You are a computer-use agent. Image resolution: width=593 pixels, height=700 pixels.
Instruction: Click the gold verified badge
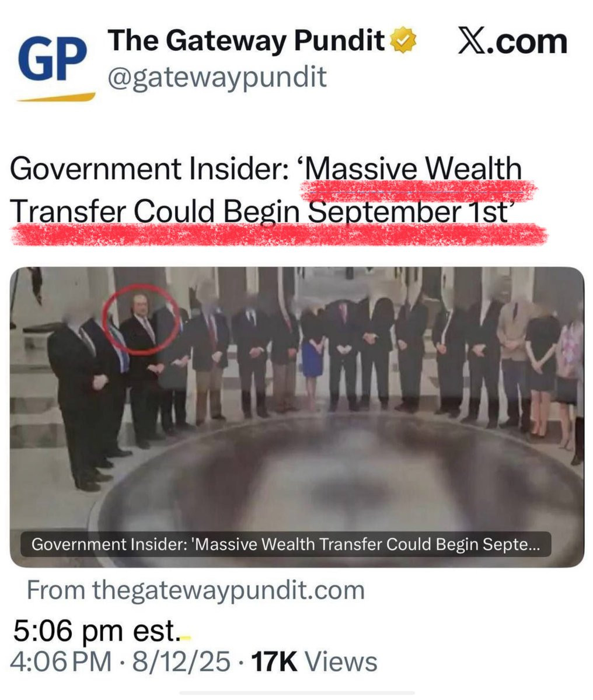(x=403, y=41)
